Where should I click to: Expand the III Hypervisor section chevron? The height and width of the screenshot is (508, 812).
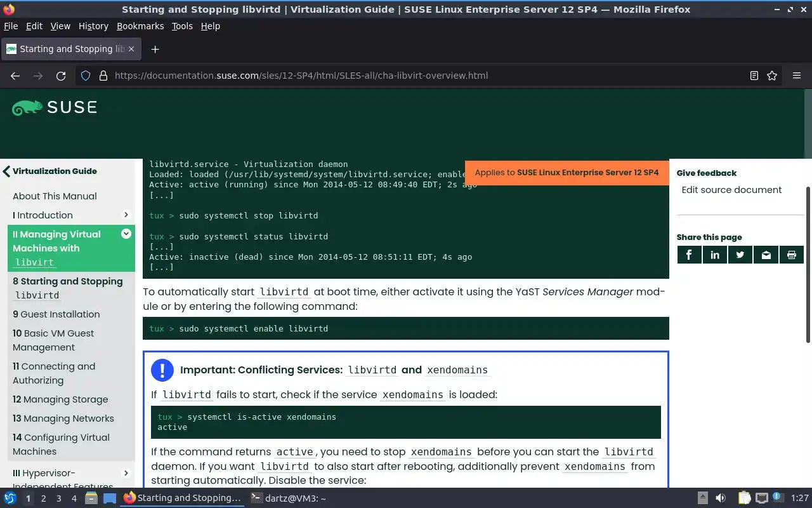tap(126, 472)
